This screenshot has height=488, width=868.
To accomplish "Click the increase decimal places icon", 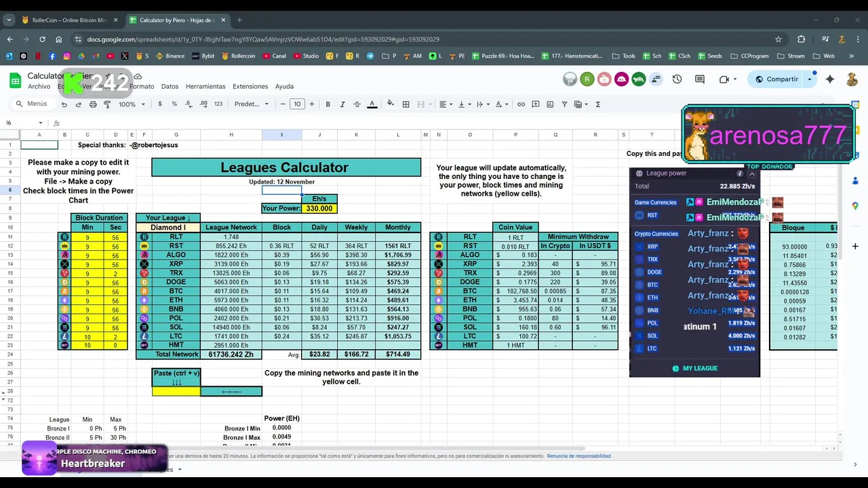I will point(204,104).
